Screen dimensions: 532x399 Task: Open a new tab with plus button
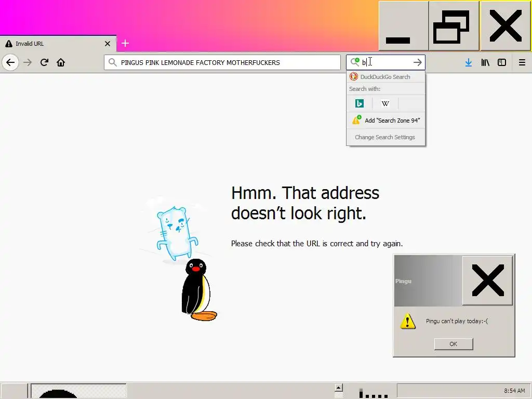[x=125, y=44]
